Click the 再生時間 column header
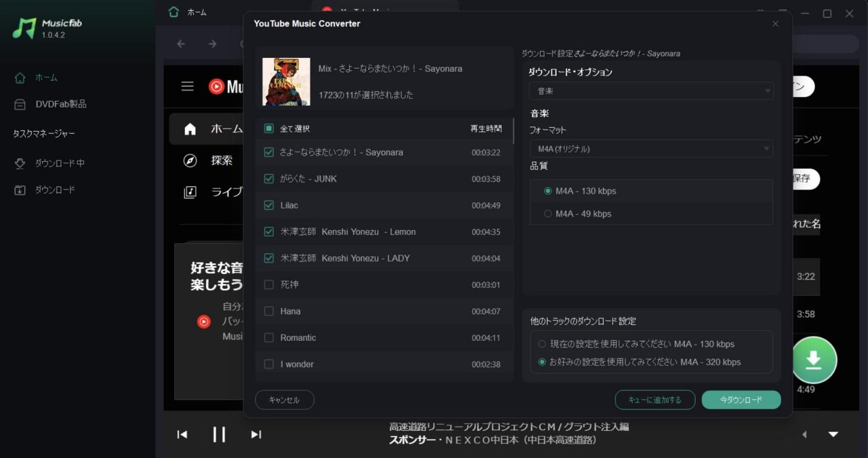 tap(486, 129)
